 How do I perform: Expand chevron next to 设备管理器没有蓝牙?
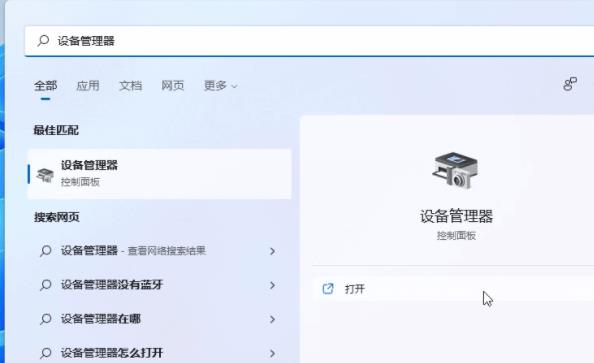pos(272,285)
